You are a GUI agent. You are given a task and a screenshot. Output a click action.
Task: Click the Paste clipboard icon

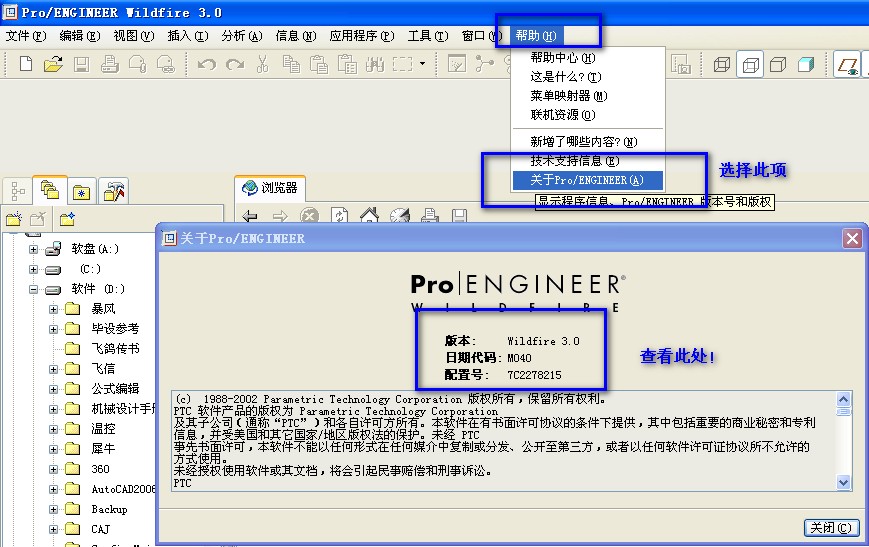pyautogui.click(x=319, y=64)
